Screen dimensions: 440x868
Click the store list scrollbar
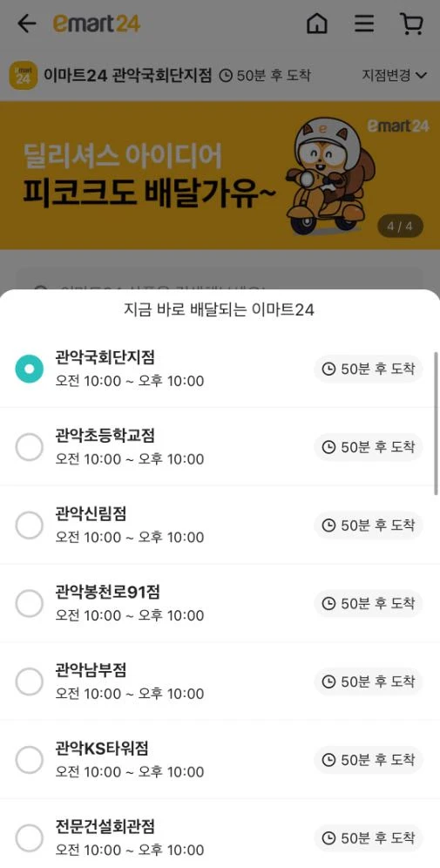coord(437,423)
